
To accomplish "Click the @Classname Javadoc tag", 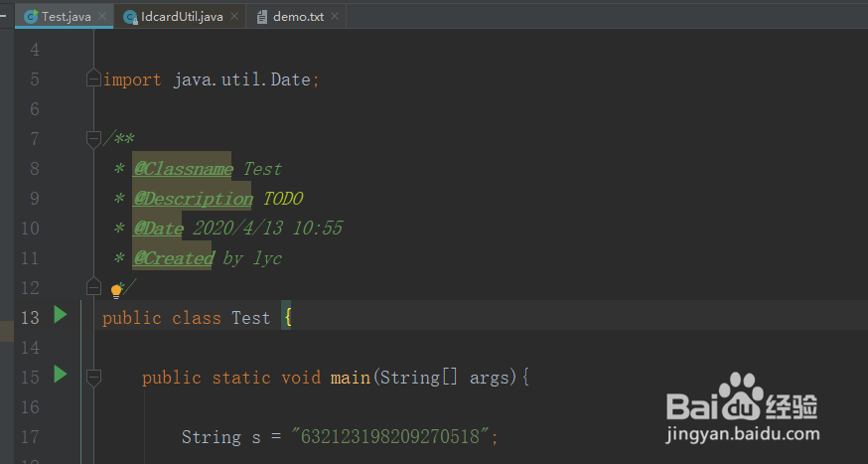I will (x=183, y=168).
